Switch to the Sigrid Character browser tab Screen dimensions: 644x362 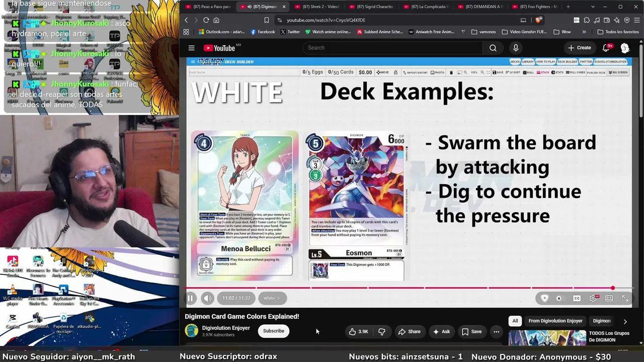(371, 7)
